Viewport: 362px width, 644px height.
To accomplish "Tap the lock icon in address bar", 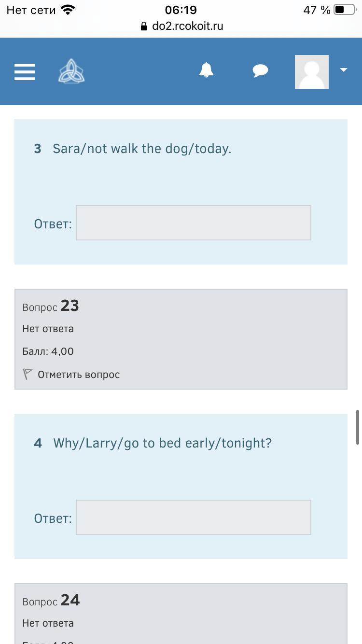I will tap(144, 27).
